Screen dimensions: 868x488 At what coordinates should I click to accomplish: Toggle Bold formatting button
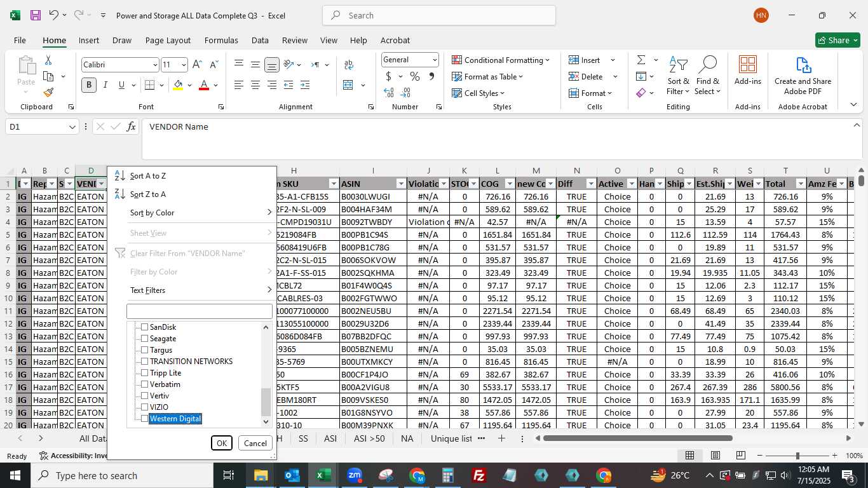click(88, 85)
